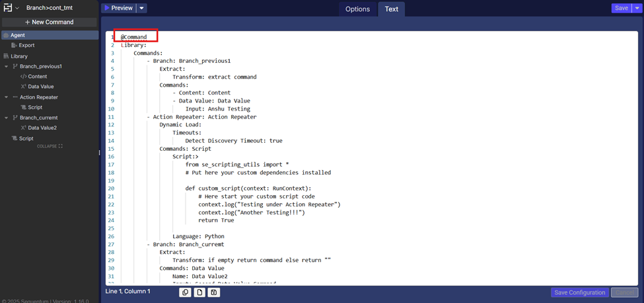Click 'Input: Anshu Testing' line
The height and width of the screenshot is (303, 644).
218,109
